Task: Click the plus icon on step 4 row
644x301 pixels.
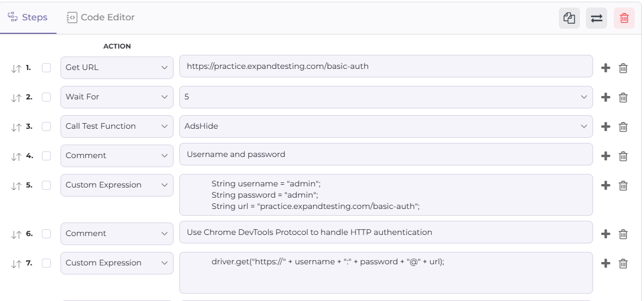Action: pyautogui.click(x=606, y=156)
